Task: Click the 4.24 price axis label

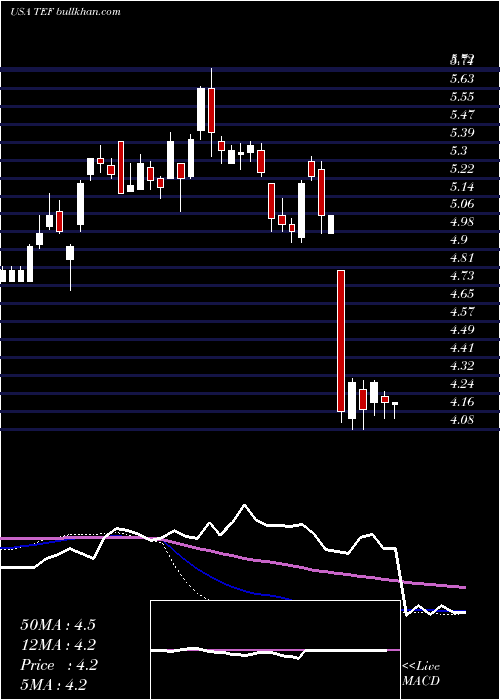Action: tap(462, 383)
